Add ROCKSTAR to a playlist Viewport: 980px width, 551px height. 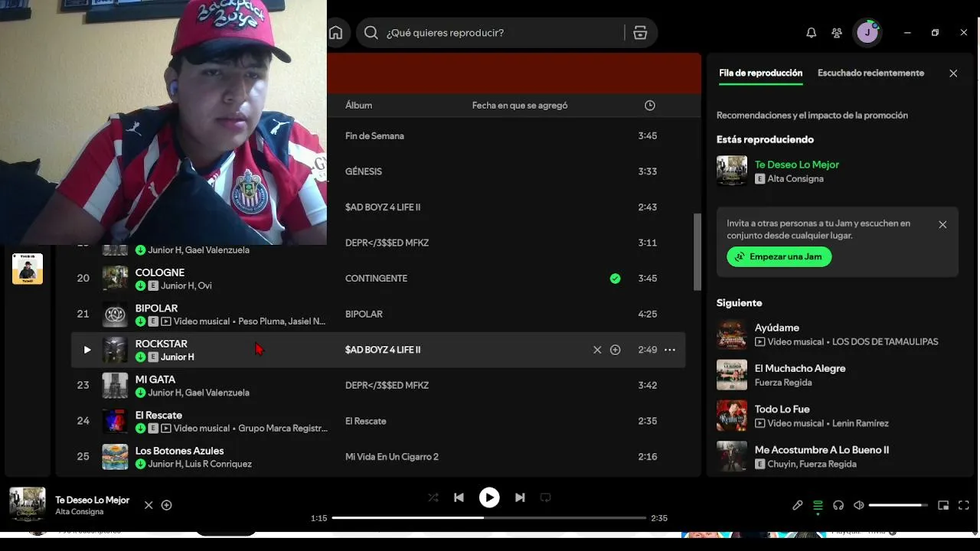pyautogui.click(x=615, y=350)
